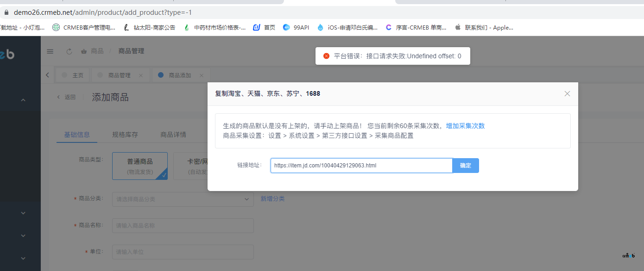Screen dimensions: 644x271
Task: Switch to the 主页 page tab
Action: [73, 75]
